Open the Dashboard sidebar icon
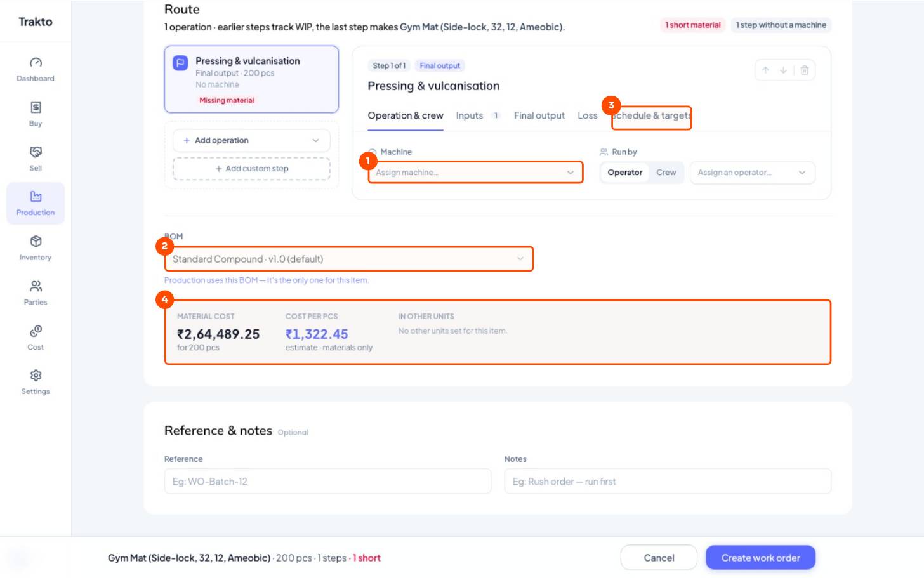Viewport: 924px width, 578px height. pyautogui.click(x=36, y=62)
